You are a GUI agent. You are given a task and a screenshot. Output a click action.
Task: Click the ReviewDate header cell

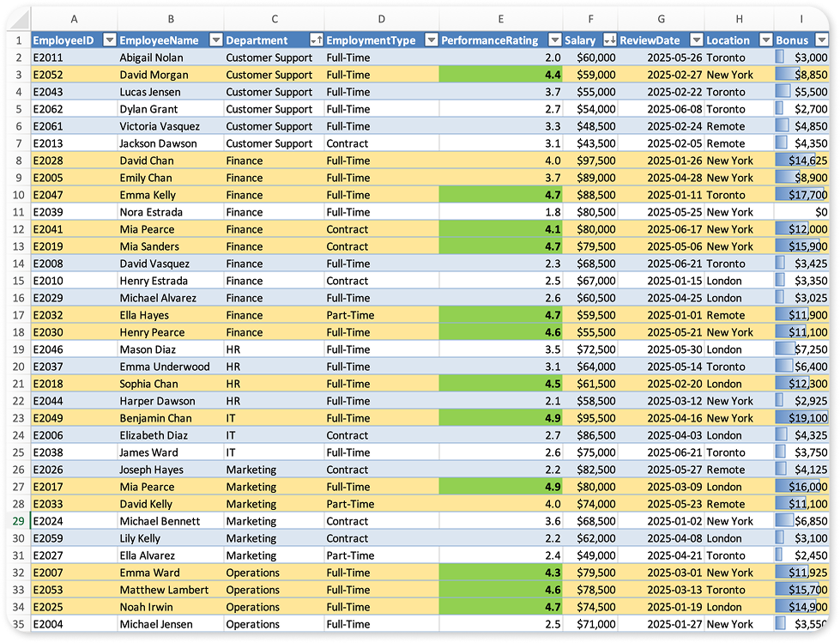(661, 40)
